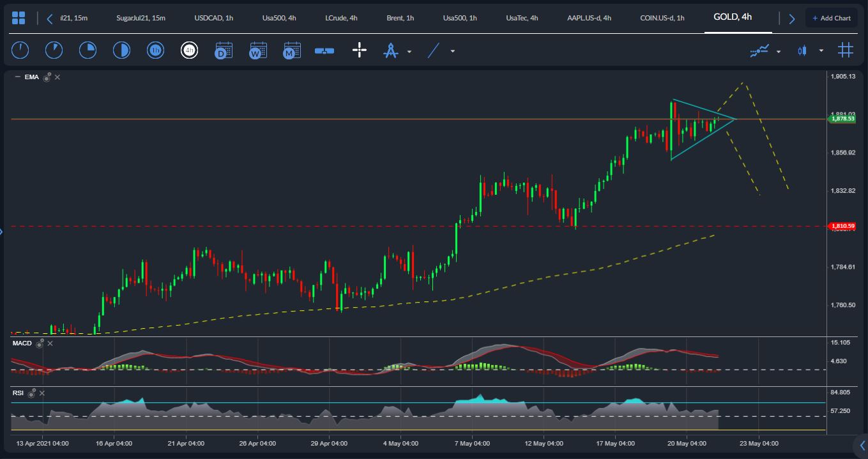The height and width of the screenshot is (459, 868).
Task: Remove the MACD indicator panel
Action: (x=50, y=343)
